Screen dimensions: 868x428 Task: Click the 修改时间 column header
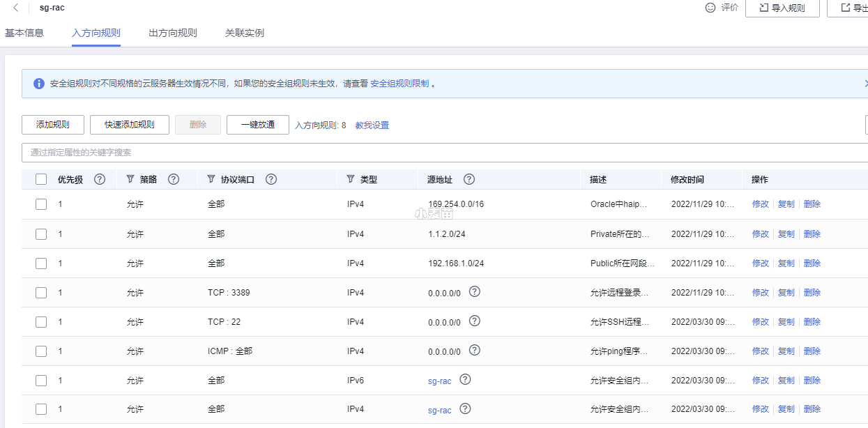(x=687, y=179)
